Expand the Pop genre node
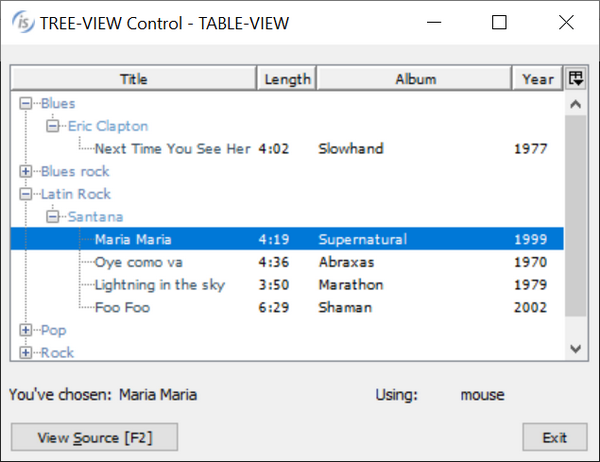Screen dimensions: 600x462 26,329
